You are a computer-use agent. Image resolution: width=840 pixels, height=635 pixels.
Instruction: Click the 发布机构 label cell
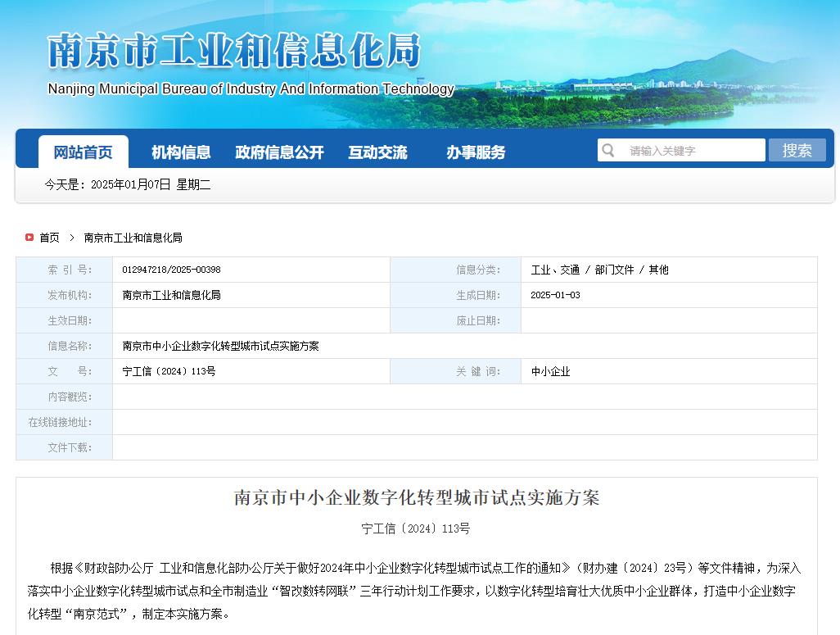coord(65,295)
